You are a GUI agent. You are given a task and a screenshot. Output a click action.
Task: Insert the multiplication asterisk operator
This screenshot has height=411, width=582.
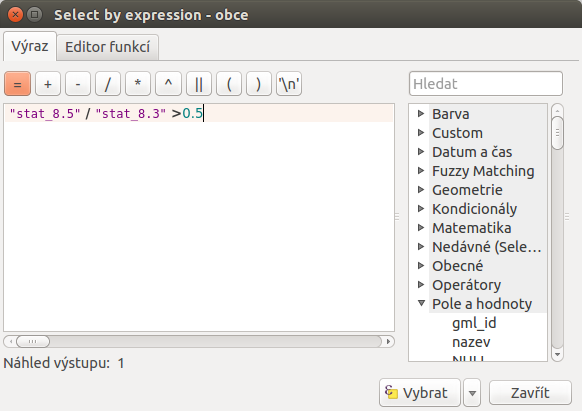[x=138, y=84]
